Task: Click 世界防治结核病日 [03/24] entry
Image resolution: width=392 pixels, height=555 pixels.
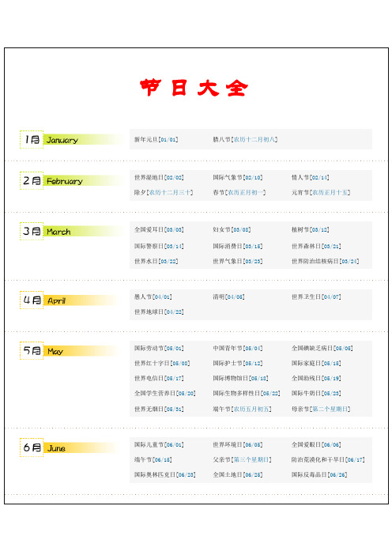Action: click(x=325, y=261)
